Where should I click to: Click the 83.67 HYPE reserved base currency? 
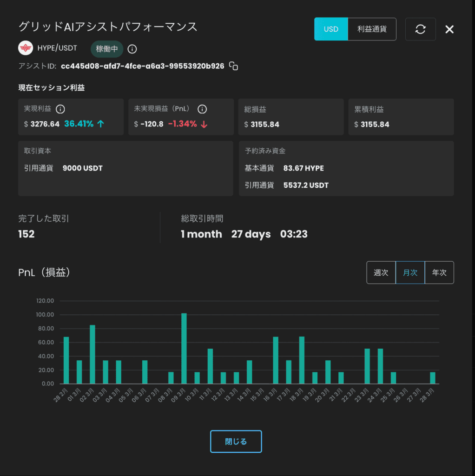pyautogui.click(x=303, y=168)
